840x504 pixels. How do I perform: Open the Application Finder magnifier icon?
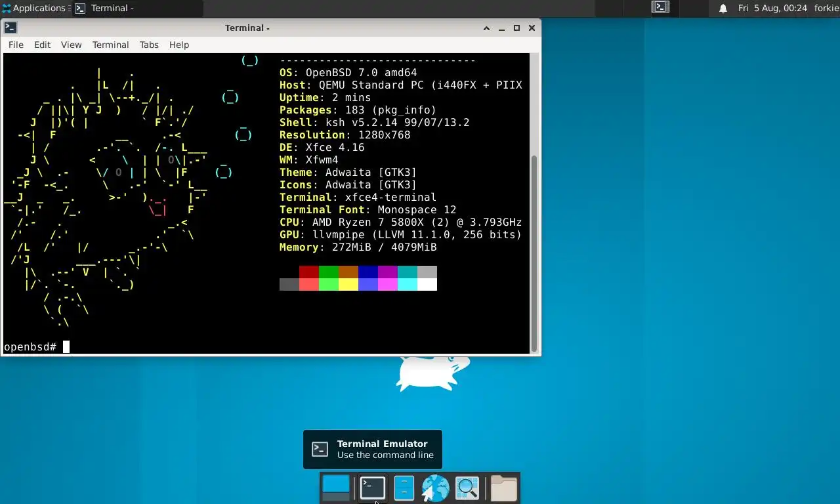467,488
